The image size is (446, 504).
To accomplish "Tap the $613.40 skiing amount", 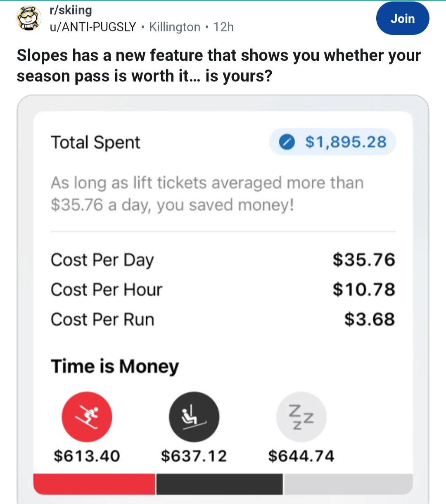I will click(x=87, y=456).
